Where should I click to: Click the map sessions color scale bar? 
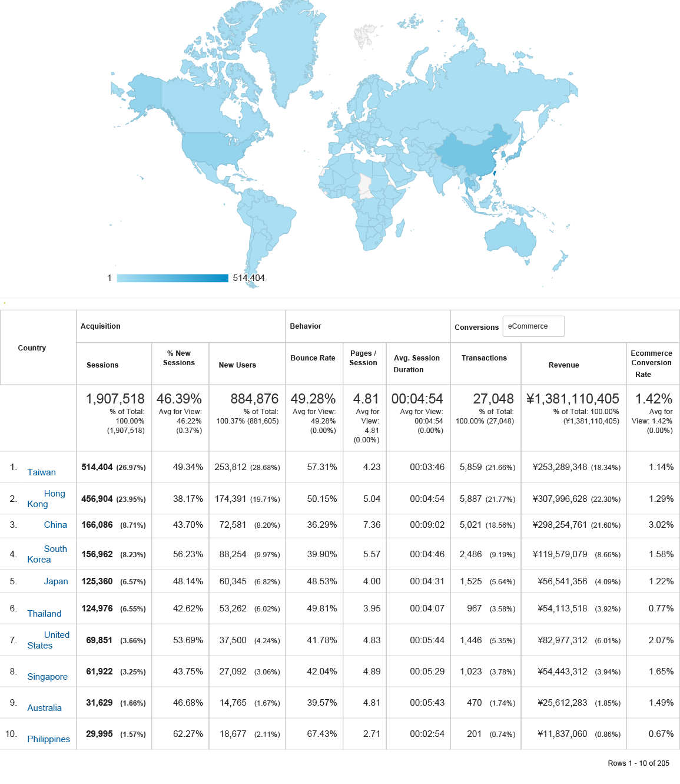pos(173,278)
